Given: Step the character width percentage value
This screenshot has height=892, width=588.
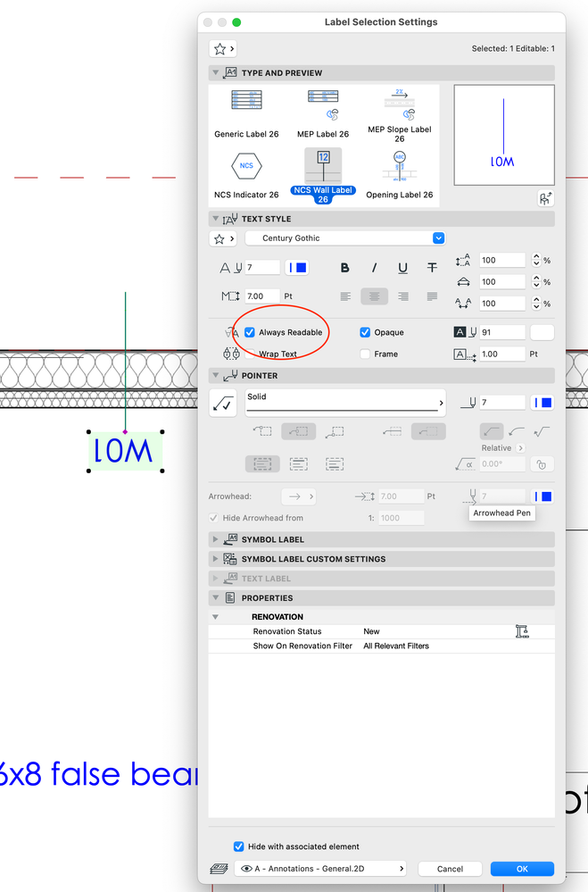Looking at the screenshot, I should [536, 281].
